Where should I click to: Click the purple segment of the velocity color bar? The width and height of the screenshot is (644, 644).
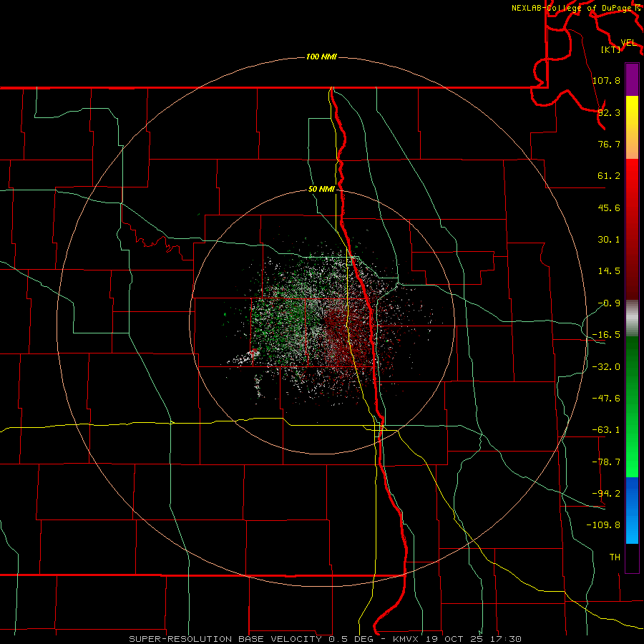pyautogui.click(x=632, y=79)
